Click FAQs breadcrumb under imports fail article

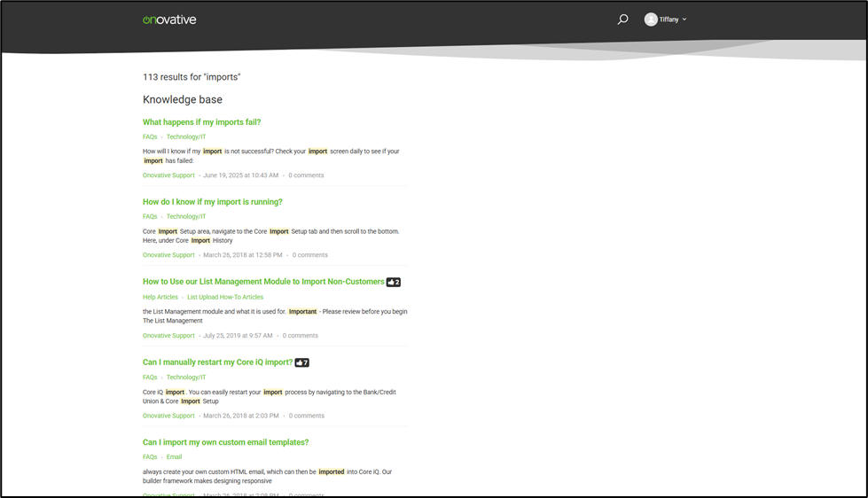pos(150,136)
